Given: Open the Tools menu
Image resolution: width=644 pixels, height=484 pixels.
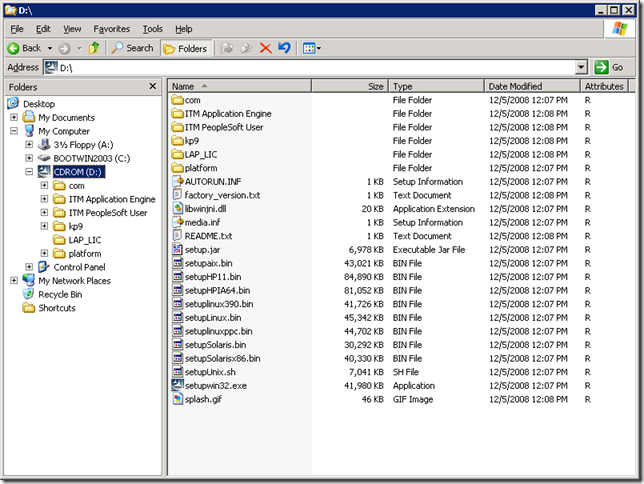Looking at the screenshot, I should [x=152, y=29].
